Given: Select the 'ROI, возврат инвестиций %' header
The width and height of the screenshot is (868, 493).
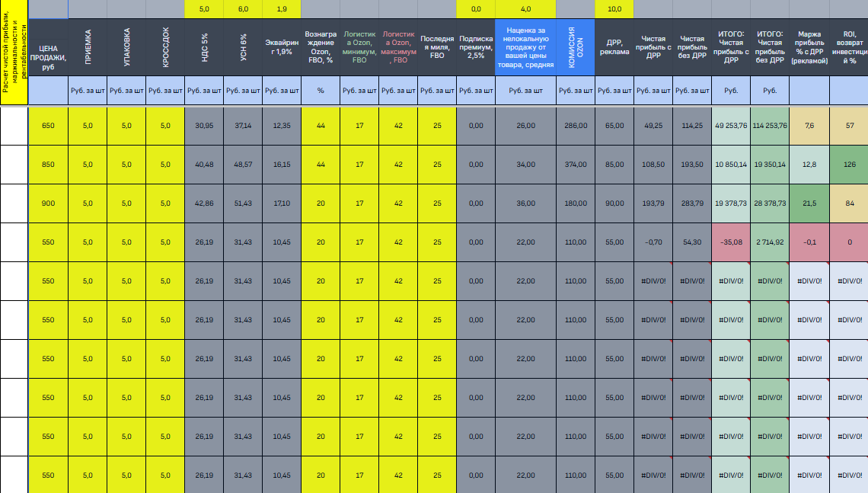Looking at the screenshot, I should 848,46.
